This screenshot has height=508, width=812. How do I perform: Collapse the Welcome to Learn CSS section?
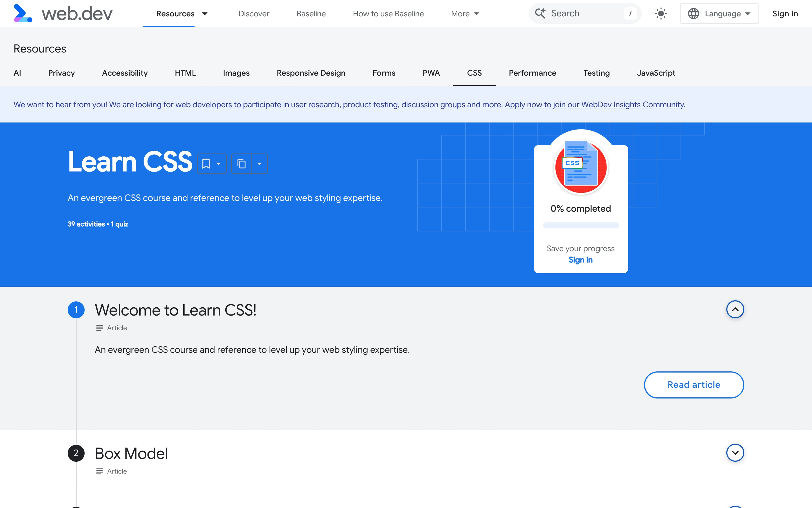(x=735, y=309)
